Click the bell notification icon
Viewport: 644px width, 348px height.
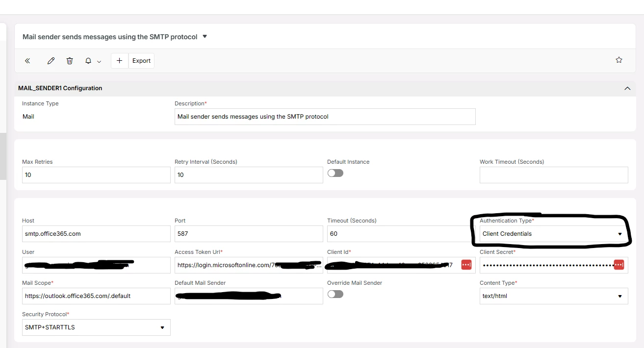point(88,61)
